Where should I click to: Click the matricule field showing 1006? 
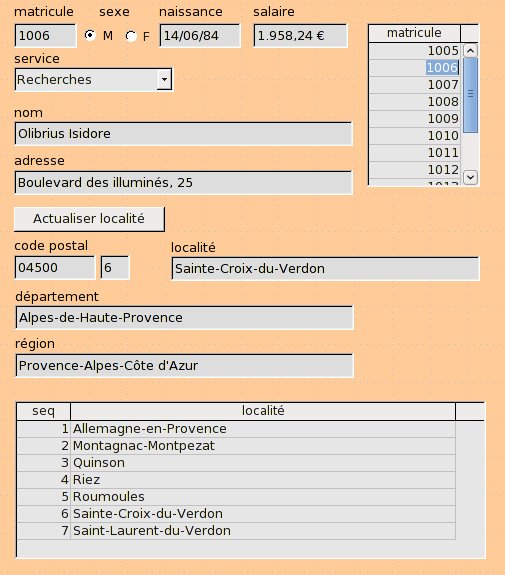click(x=45, y=36)
